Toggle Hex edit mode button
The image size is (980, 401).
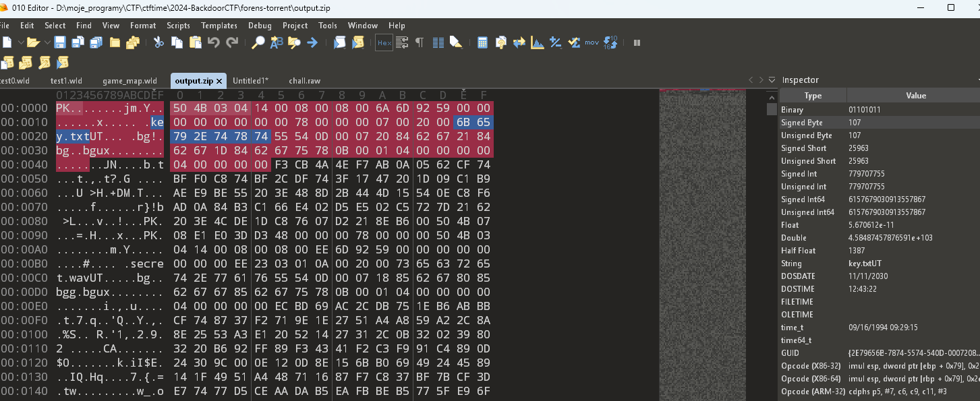pos(384,42)
